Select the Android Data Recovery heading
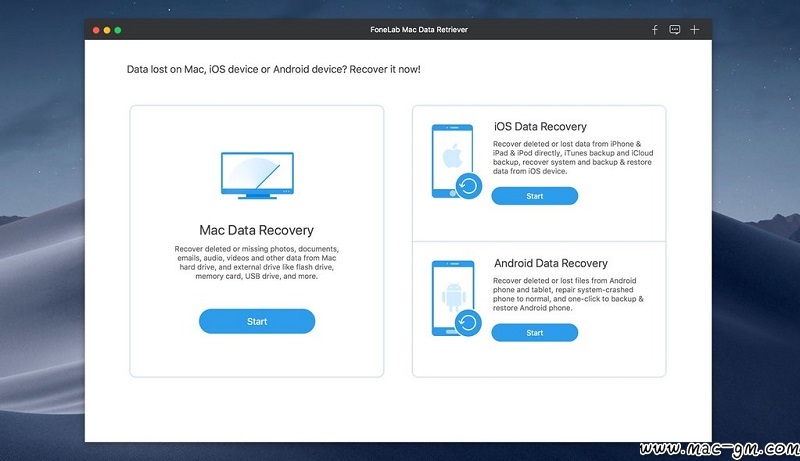This screenshot has width=800, height=461. [x=551, y=263]
